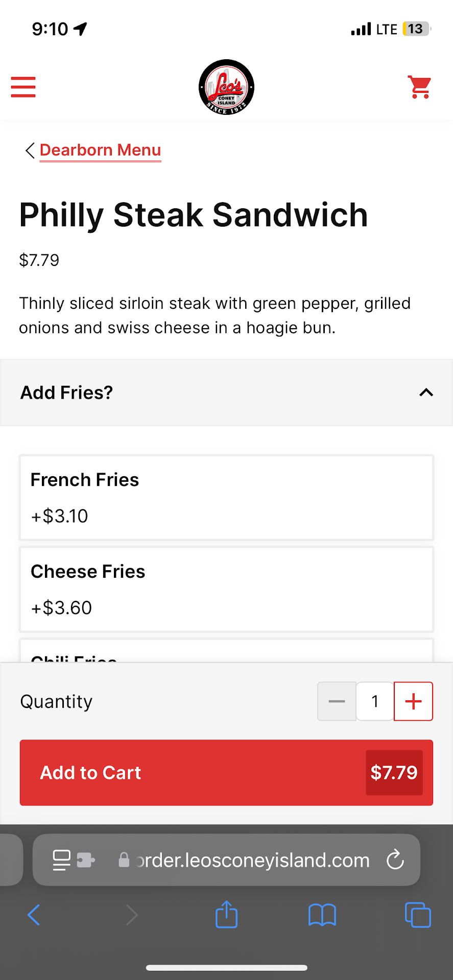Screen dimensions: 453x980
Task: Reload the page in Safari
Action: [395, 860]
